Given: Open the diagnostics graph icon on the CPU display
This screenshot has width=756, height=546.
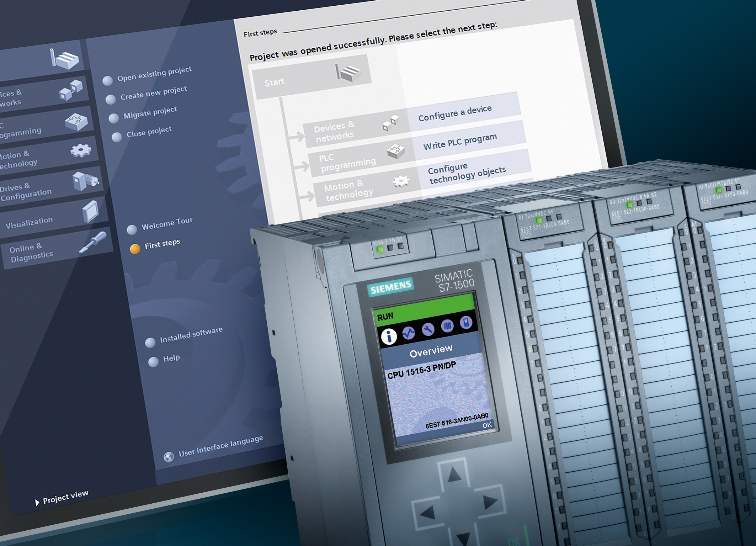Looking at the screenshot, I should pyautogui.click(x=409, y=333).
